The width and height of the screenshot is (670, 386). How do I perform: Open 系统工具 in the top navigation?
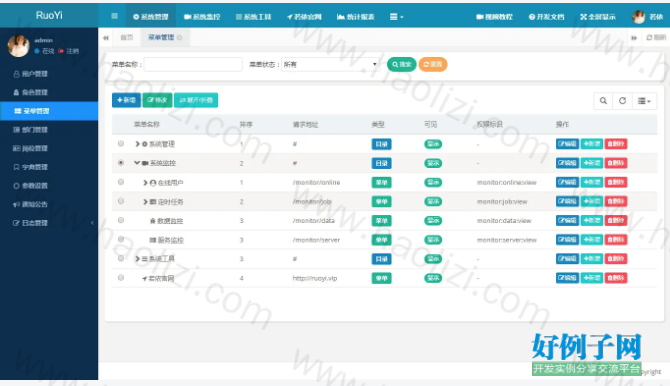click(253, 17)
